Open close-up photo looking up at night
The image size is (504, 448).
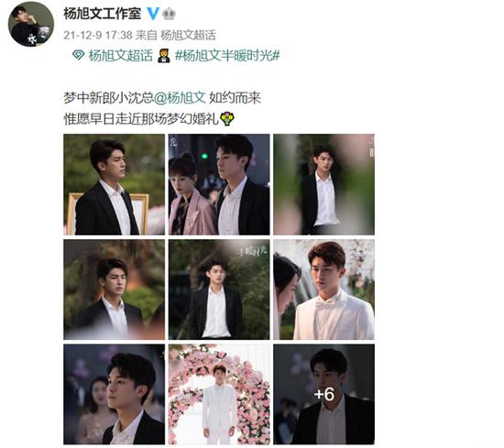coord(115,394)
